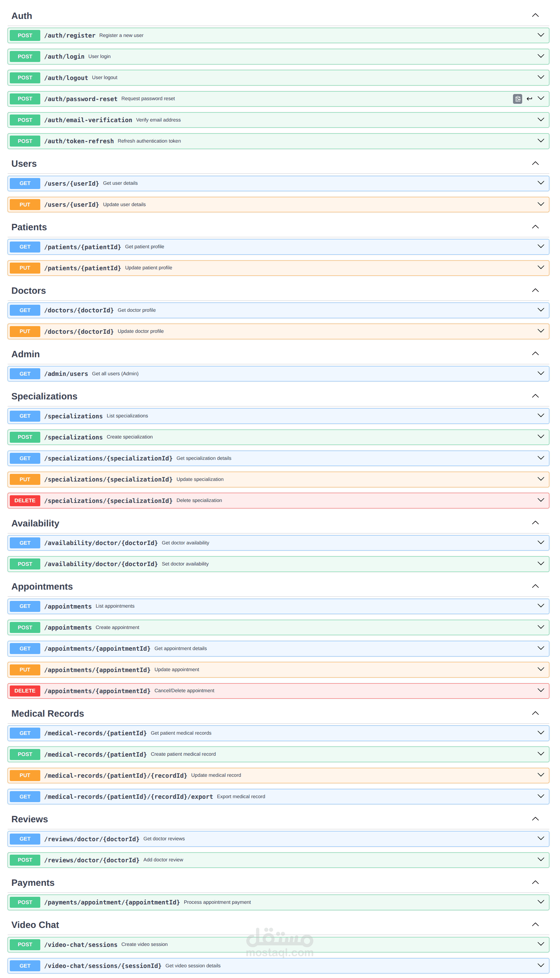Viewport: 560px width, 978px height.
Task: Collapse the Specializations section chevron
Action: point(535,396)
